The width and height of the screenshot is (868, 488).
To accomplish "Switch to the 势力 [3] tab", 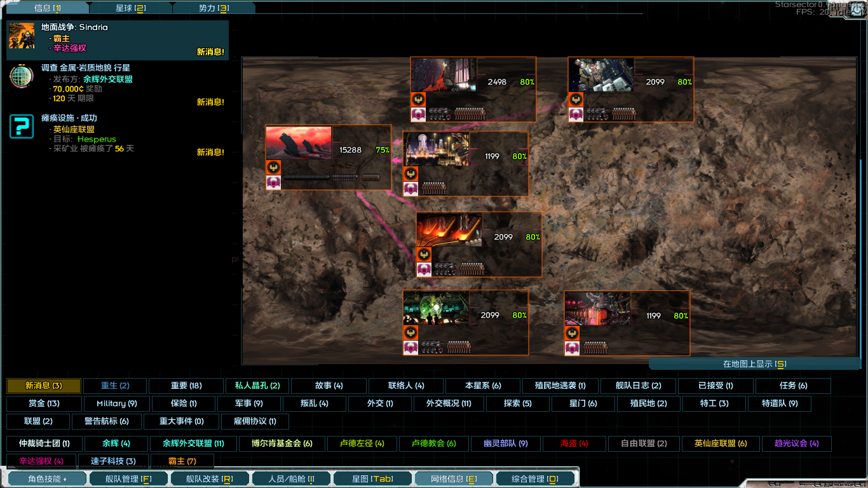I will pyautogui.click(x=215, y=9).
